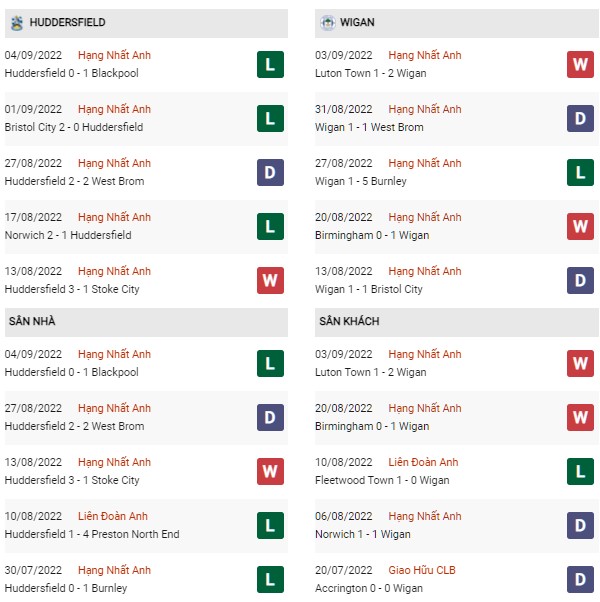
Task: Select the SÂN NHÀ section header
Action: [146, 322]
